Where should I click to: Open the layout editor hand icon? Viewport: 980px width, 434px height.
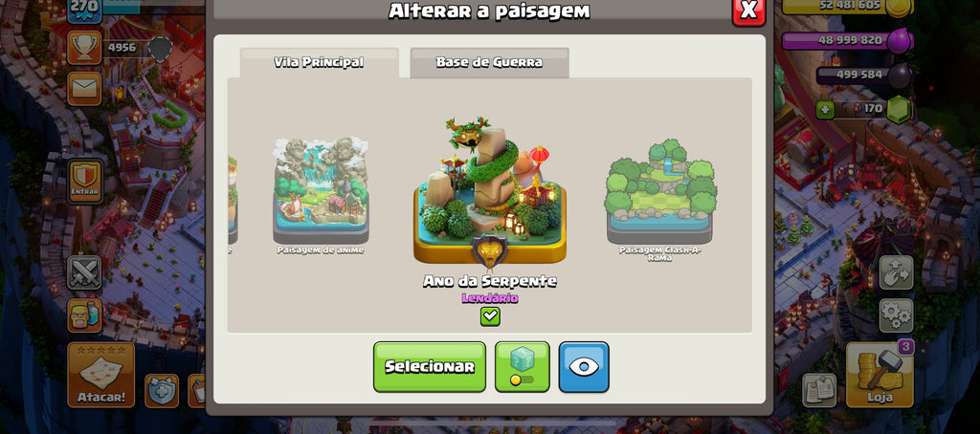(x=896, y=272)
